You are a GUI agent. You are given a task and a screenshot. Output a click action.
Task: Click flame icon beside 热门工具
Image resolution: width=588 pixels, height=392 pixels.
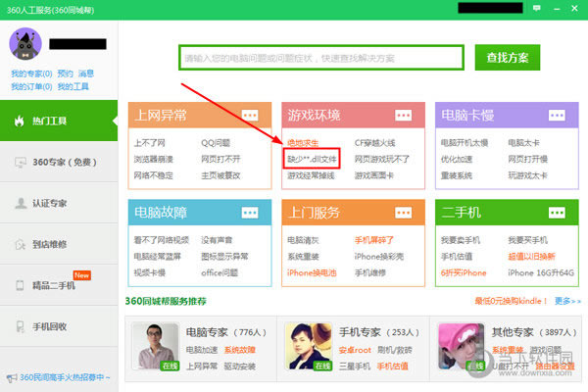pyautogui.click(x=20, y=121)
